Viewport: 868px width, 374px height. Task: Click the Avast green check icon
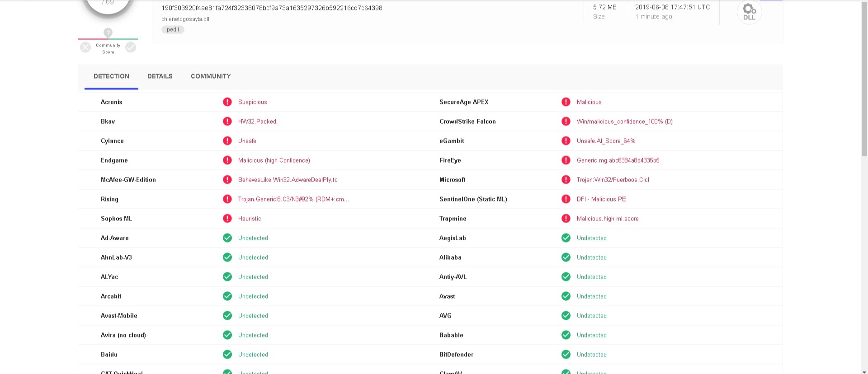pos(566,296)
